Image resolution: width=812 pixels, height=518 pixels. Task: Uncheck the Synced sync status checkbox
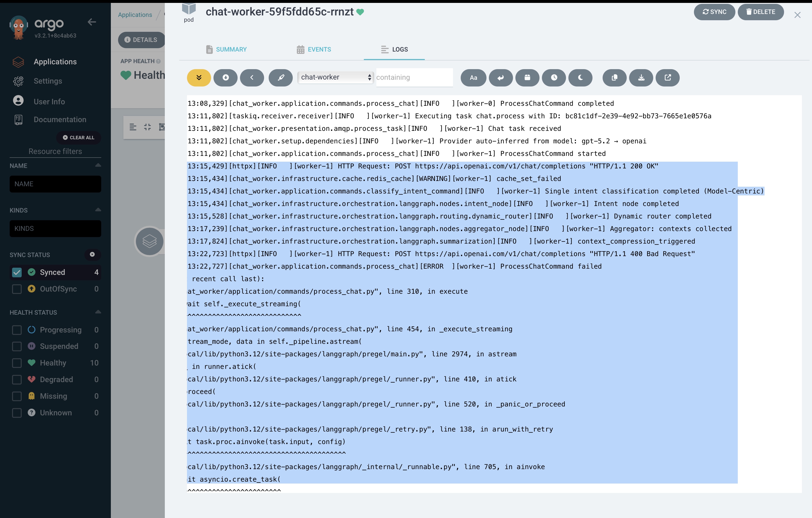point(17,272)
